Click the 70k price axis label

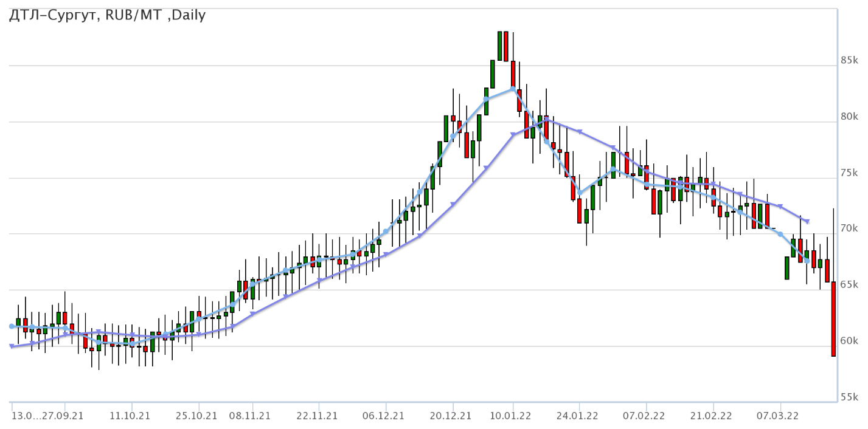click(x=849, y=229)
